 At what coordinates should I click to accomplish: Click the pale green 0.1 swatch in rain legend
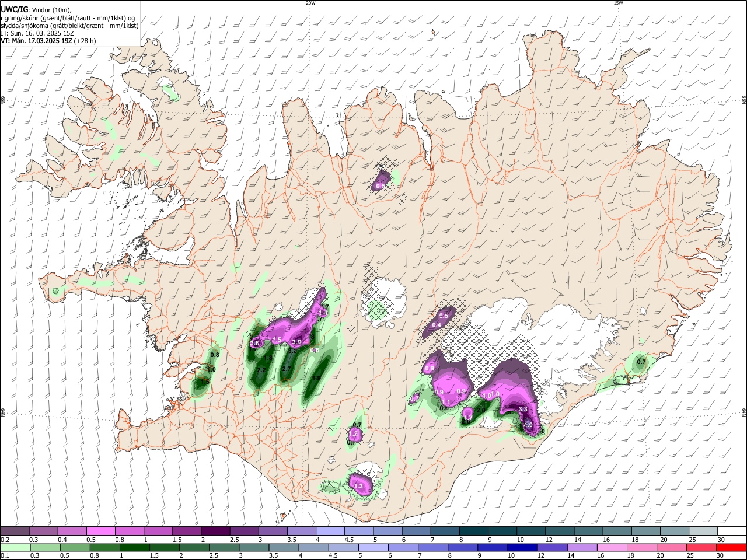point(16,547)
